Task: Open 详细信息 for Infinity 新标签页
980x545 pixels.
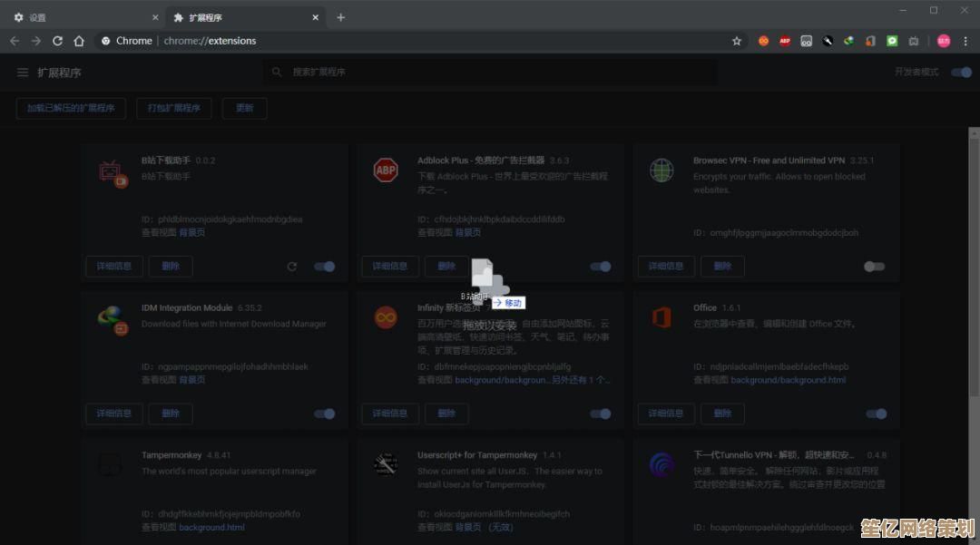Action: (x=390, y=414)
